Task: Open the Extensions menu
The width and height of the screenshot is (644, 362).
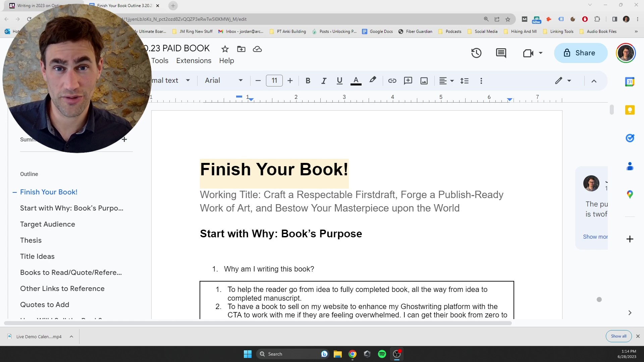Action: click(194, 61)
